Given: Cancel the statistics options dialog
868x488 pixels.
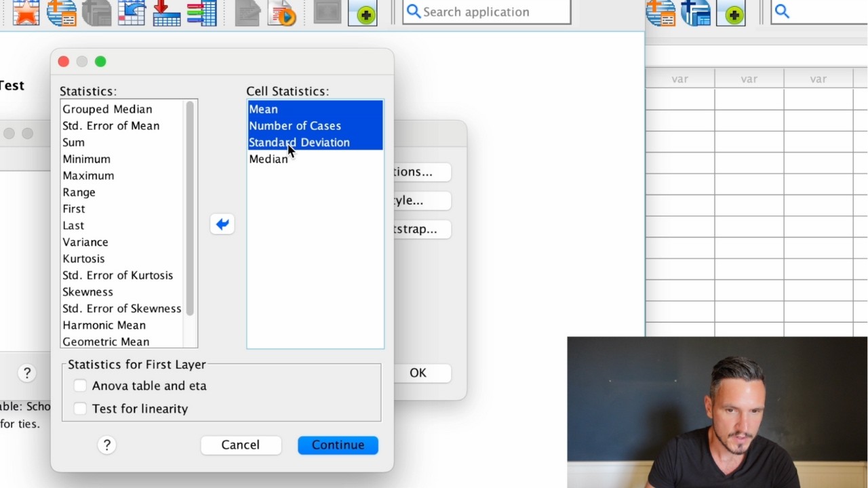Looking at the screenshot, I should coord(240,445).
